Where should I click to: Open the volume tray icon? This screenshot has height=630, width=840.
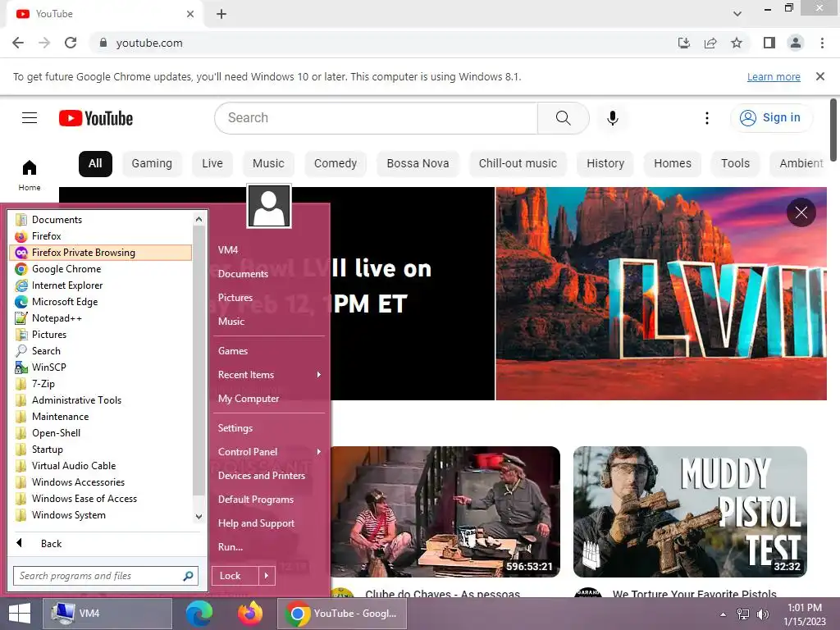763,614
